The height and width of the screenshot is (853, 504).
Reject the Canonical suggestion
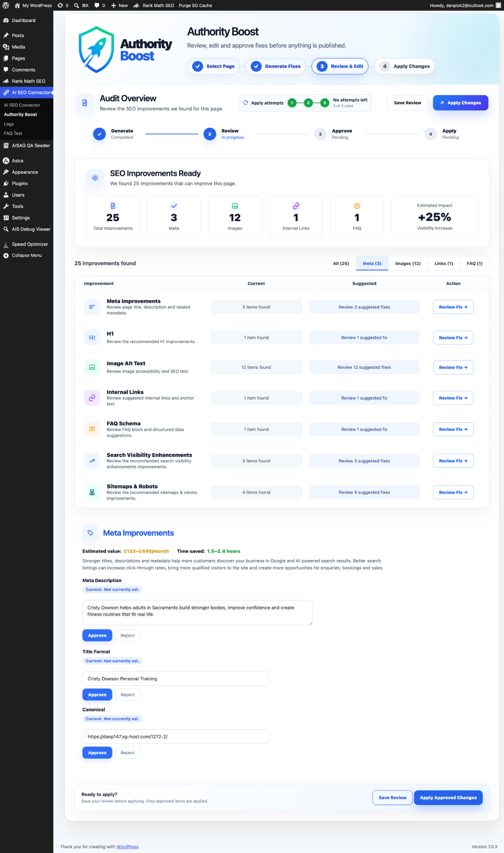pos(127,753)
